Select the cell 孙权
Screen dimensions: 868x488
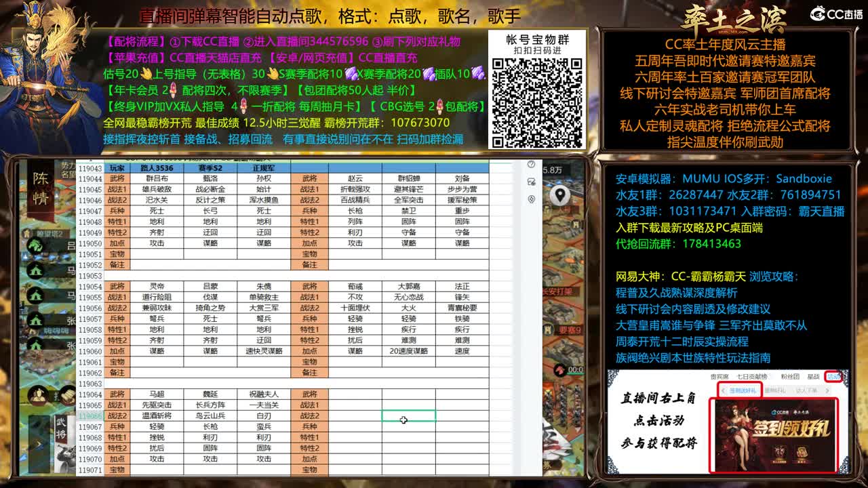(264, 179)
